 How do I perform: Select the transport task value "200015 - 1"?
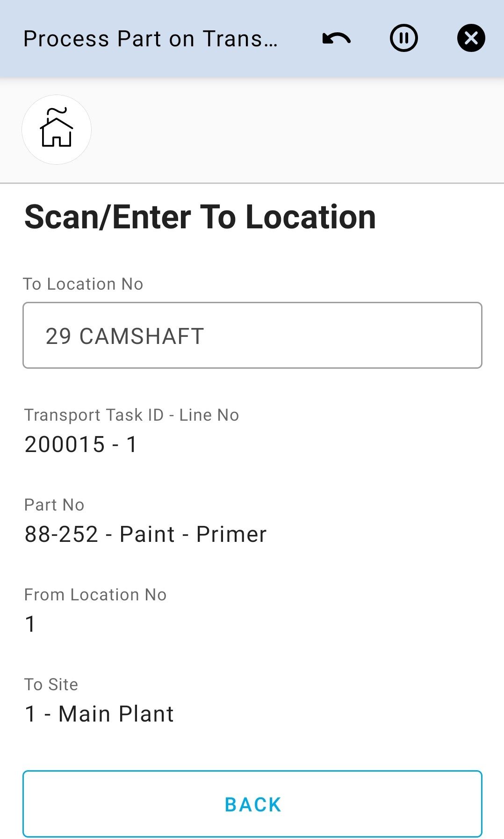81,444
